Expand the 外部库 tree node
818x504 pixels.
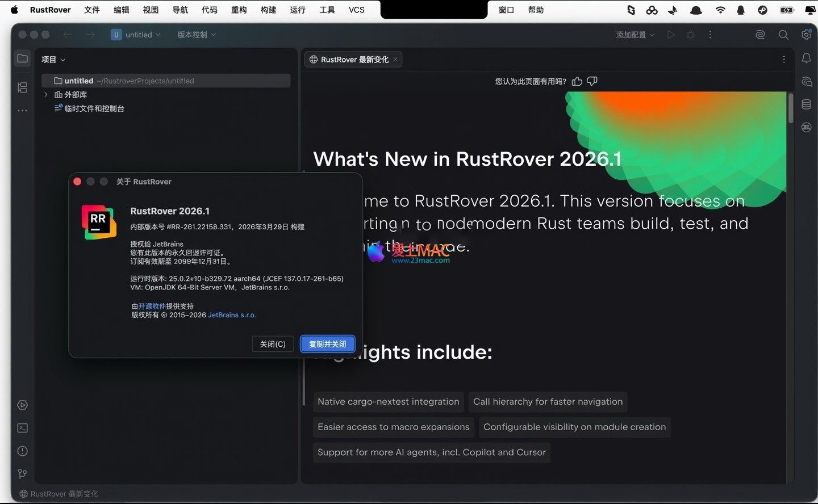coord(46,95)
